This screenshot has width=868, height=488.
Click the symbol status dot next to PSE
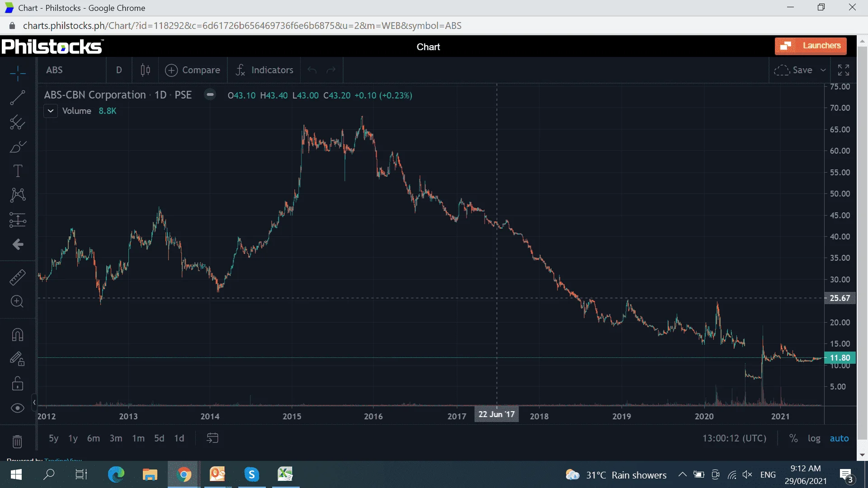[x=210, y=95]
